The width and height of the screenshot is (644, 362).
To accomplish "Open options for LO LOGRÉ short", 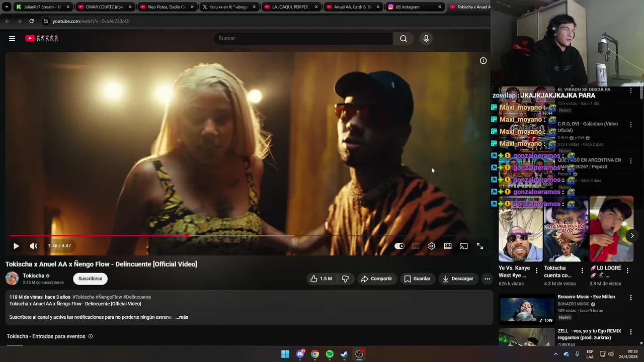I will click(627, 270).
